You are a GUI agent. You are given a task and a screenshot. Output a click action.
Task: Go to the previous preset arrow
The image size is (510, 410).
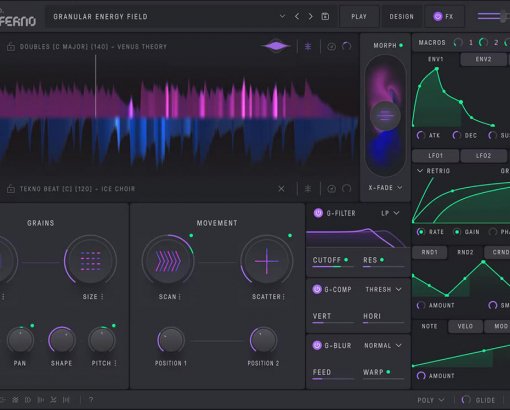[297, 16]
